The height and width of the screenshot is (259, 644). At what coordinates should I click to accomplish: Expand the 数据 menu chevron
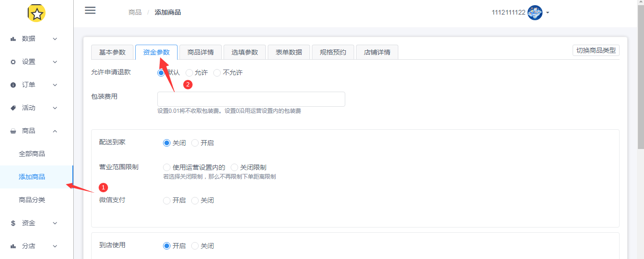[x=55, y=39]
